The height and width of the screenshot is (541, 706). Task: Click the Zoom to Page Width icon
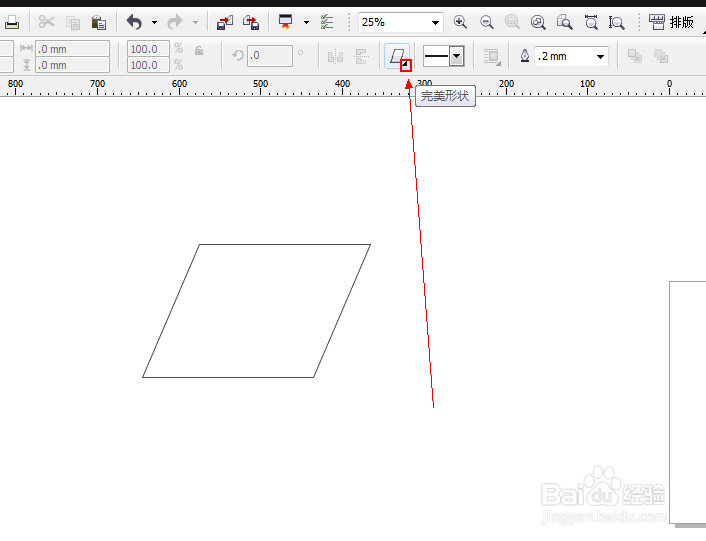591,22
